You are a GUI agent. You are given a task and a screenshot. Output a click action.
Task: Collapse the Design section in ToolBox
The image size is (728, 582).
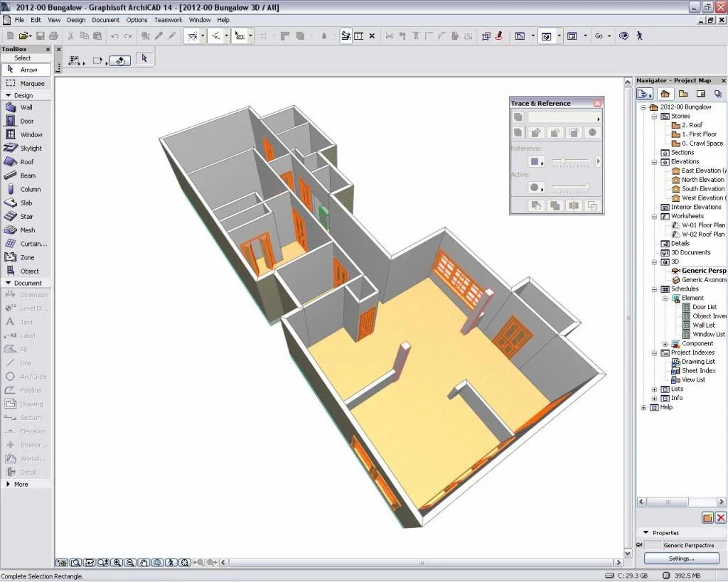point(8,95)
